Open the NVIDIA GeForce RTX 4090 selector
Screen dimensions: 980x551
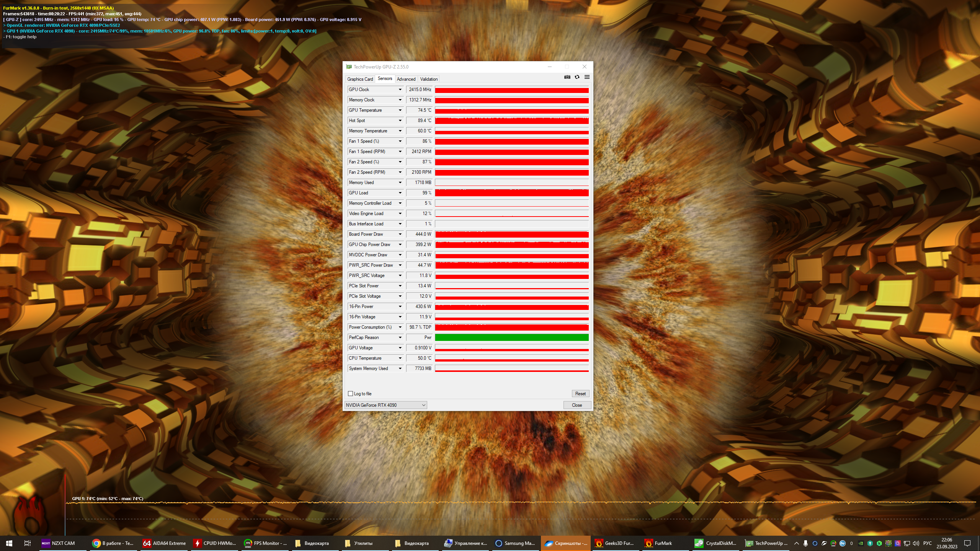coord(385,405)
